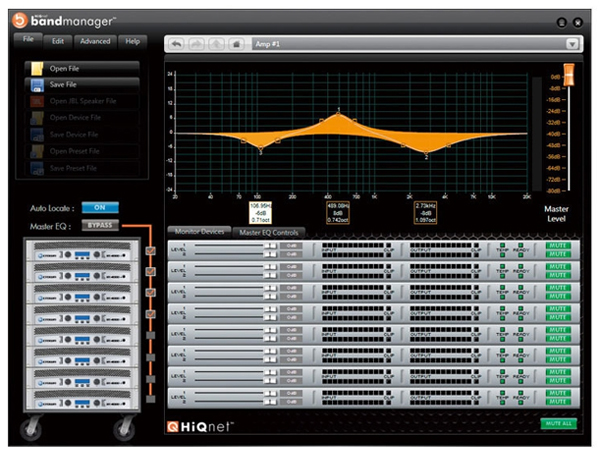Click the 489.08Hz EQ band info box

tap(338, 213)
